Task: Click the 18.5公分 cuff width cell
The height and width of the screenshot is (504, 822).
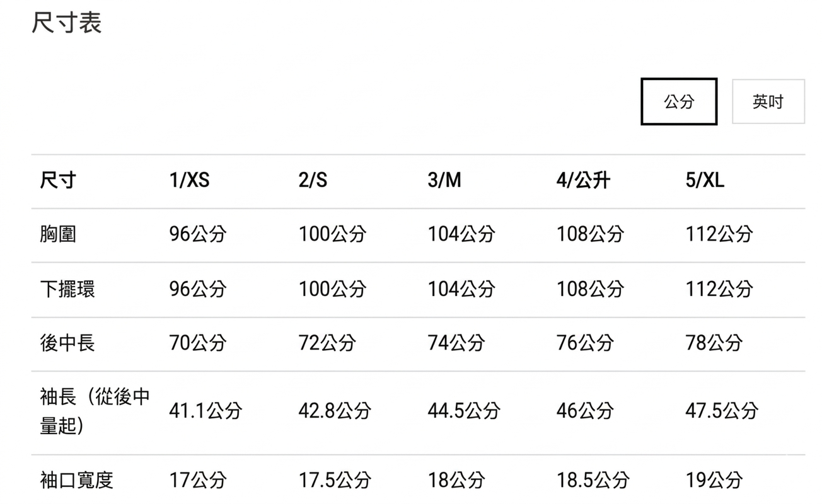Action: 593,481
